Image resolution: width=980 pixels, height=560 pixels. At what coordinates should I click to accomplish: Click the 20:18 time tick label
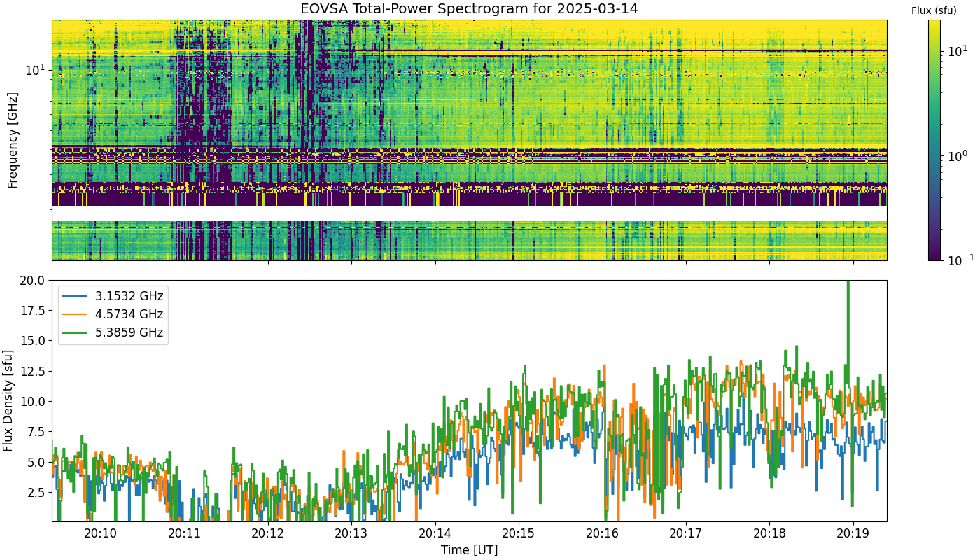(770, 534)
